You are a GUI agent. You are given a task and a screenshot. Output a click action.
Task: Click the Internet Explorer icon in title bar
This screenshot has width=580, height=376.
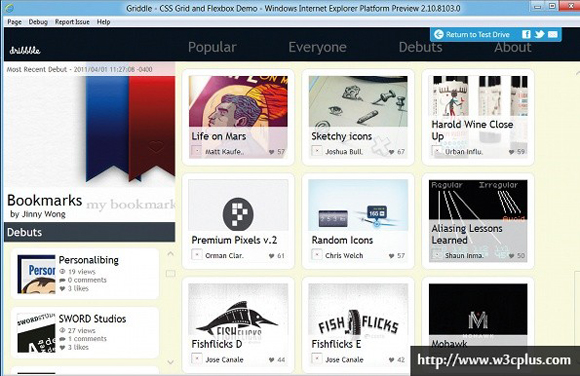(9, 8)
